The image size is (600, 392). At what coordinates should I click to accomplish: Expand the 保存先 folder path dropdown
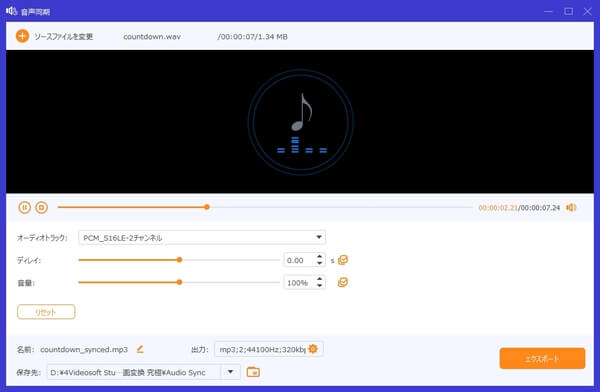(x=230, y=372)
